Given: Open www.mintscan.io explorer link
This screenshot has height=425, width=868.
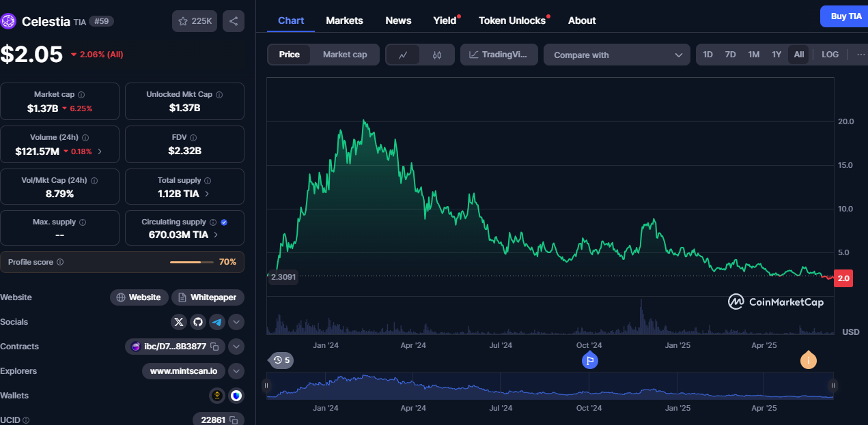Looking at the screenshot, I should [x=184, y=371].
